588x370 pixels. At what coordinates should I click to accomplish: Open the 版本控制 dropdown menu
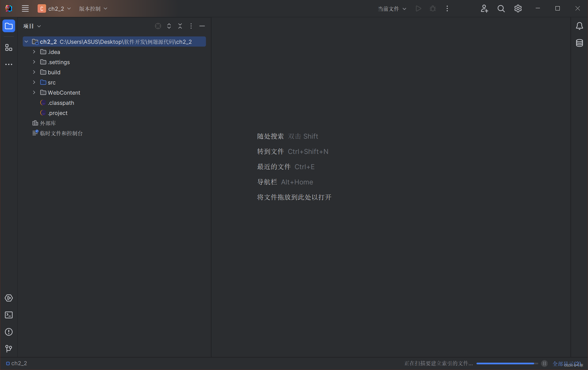point(93,9)
